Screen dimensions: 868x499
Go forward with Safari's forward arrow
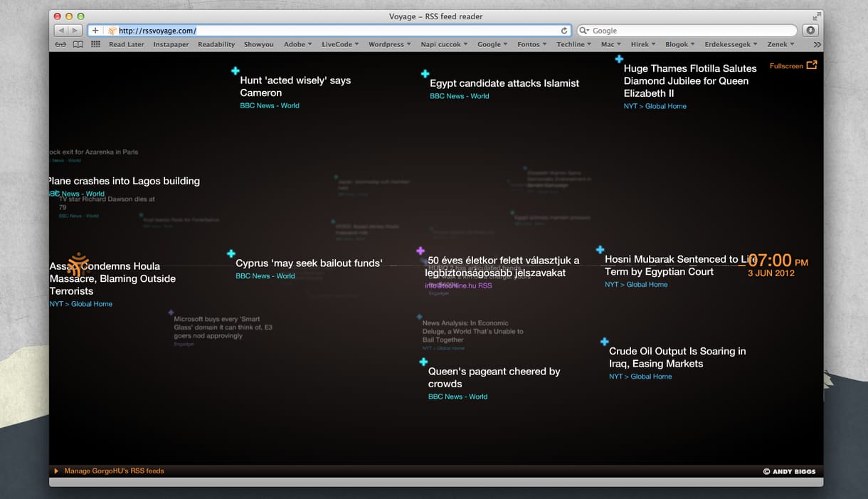[75, 31]
